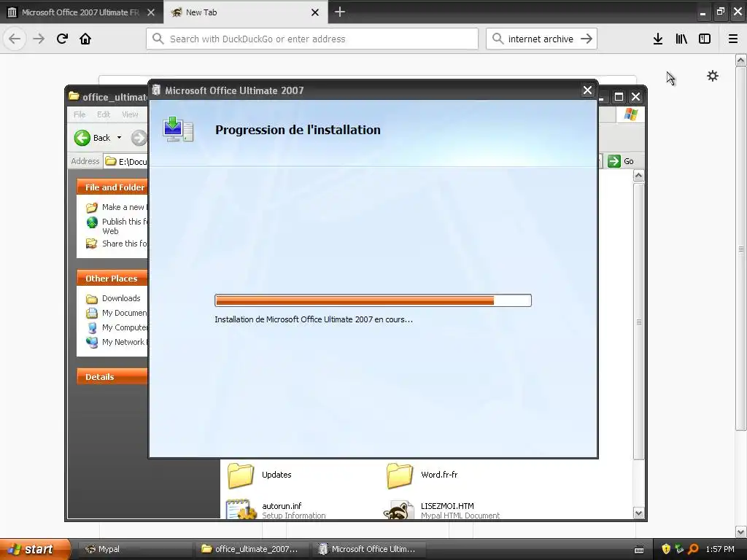Expand the Details panel

point(112,377)
